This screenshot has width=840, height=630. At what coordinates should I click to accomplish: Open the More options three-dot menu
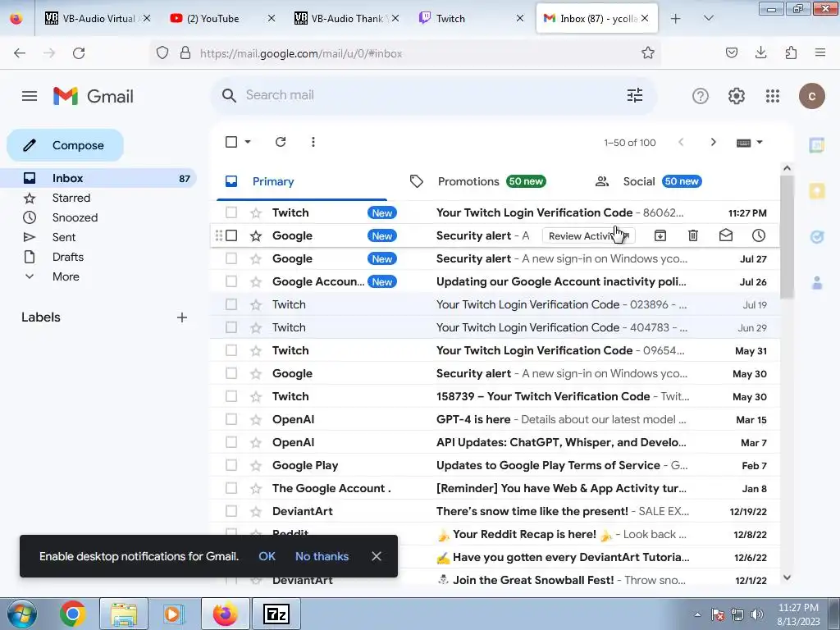pyautogui.click(x=313, y=142)
